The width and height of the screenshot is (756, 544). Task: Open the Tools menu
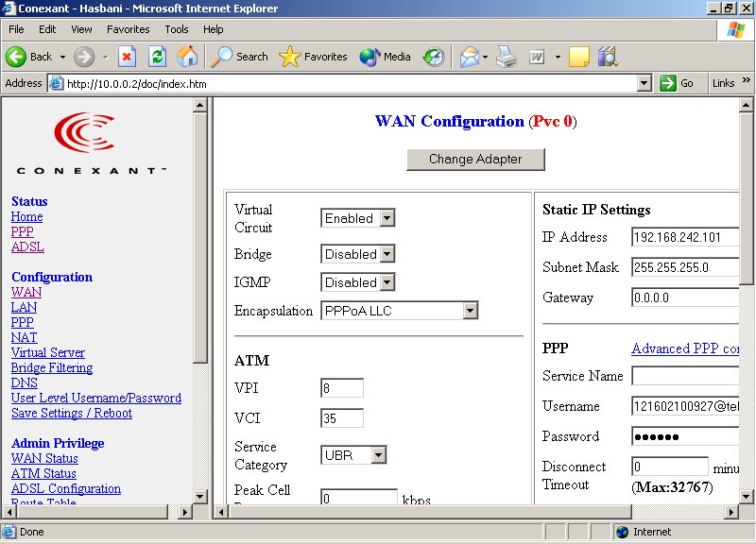click(176, 29)
